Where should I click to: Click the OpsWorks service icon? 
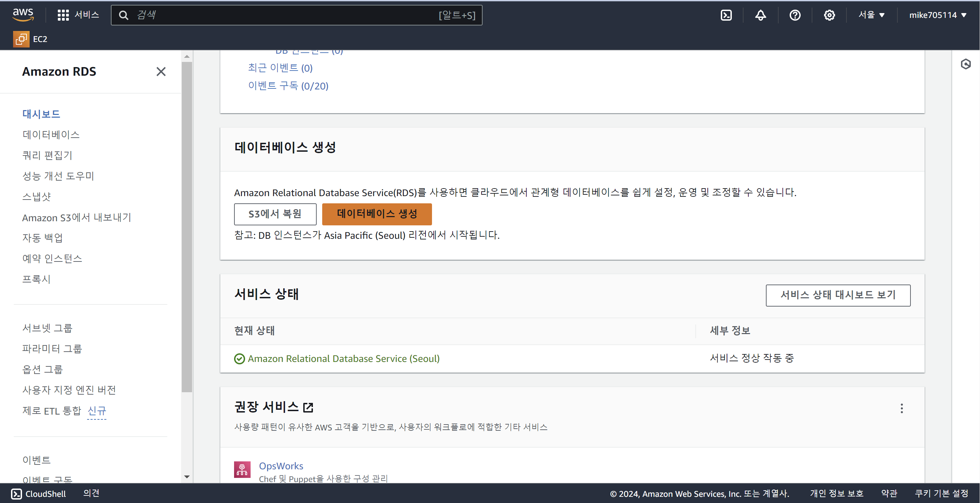[242, 469]
